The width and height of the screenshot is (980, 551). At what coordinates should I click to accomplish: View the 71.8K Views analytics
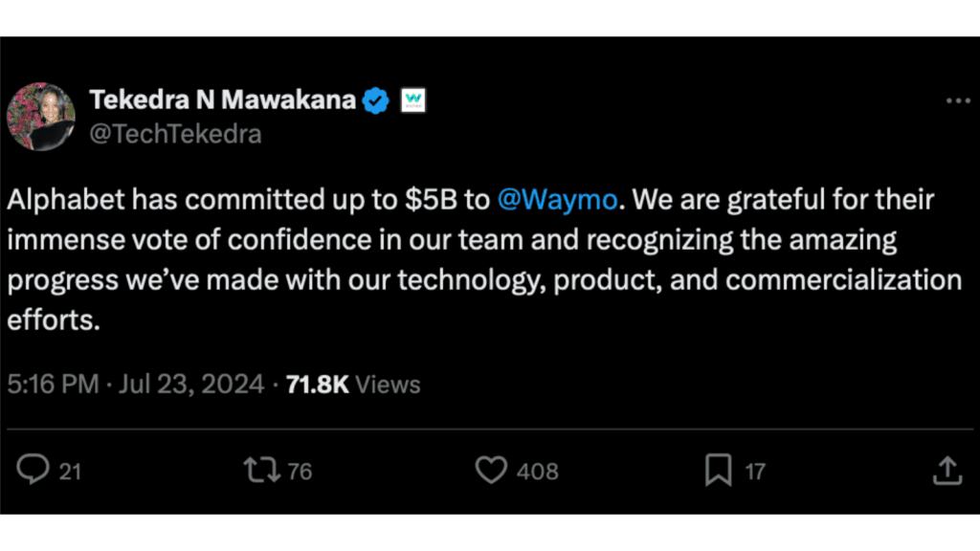(353, 385)
